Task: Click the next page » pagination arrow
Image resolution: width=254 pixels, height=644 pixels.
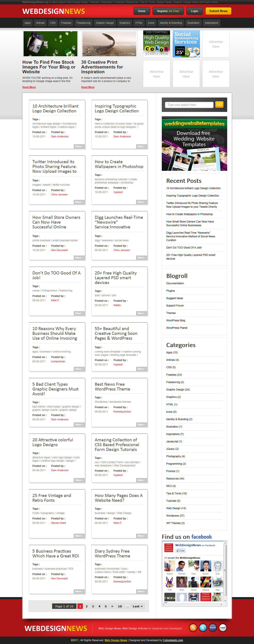Action: [112, 606]
